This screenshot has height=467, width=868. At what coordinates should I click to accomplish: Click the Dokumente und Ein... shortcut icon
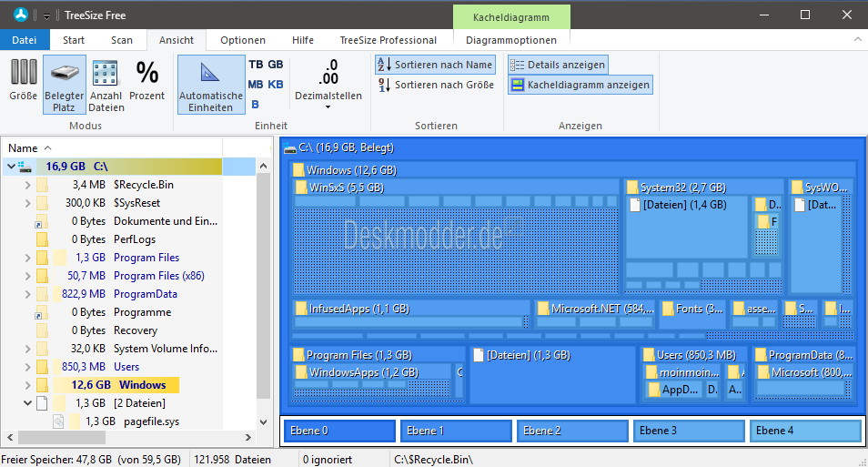coord(42,221)
